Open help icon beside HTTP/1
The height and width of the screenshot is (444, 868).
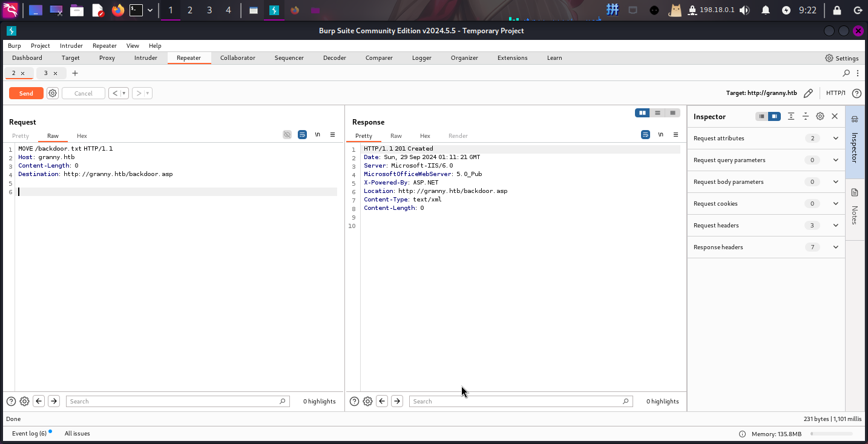tap(856, 93)
